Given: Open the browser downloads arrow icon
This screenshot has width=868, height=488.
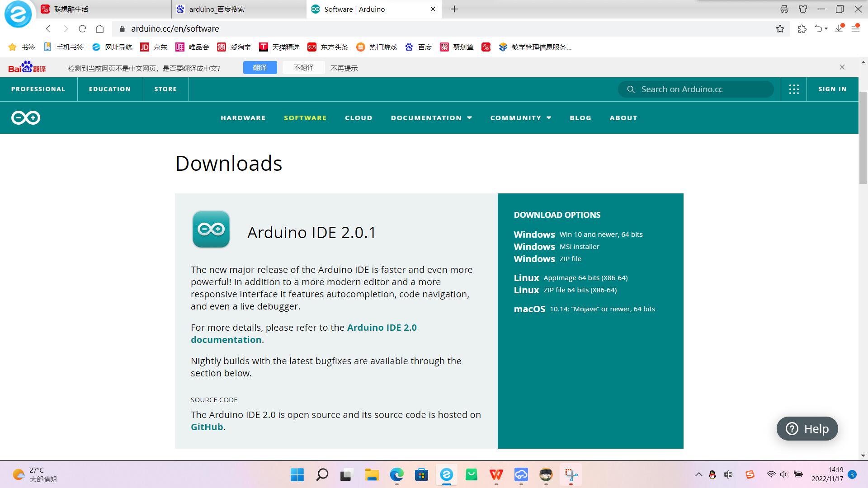Looking at the screenshot, I should 839,29.
